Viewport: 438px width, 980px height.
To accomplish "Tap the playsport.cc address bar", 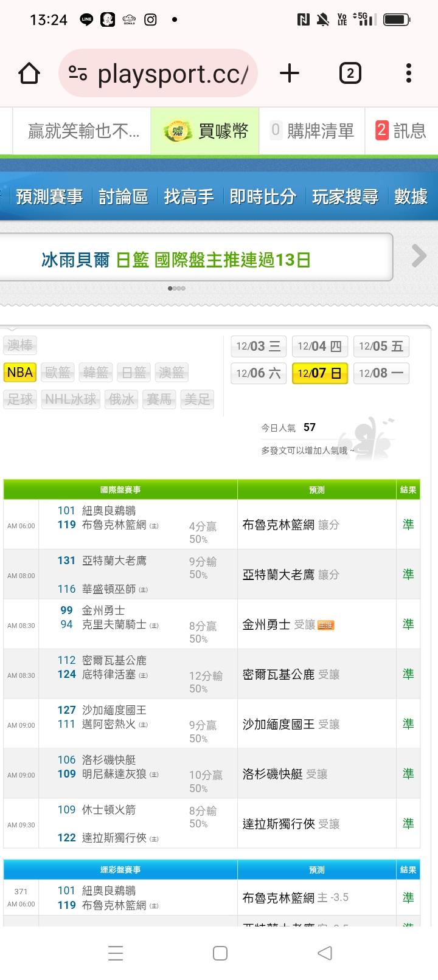I will 172,74.
